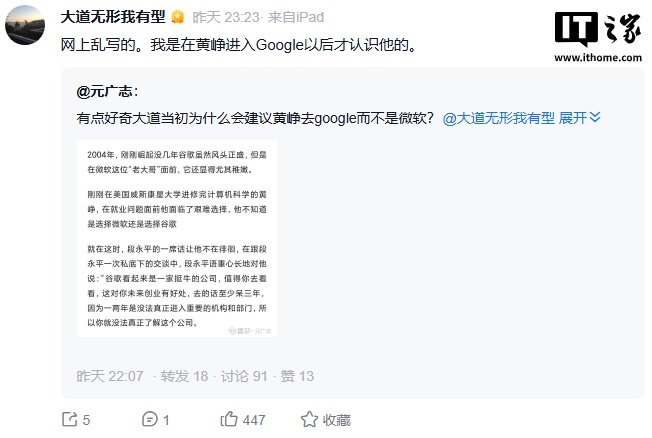
Task: Expand the quoted post with 展开
Action: 579,118
